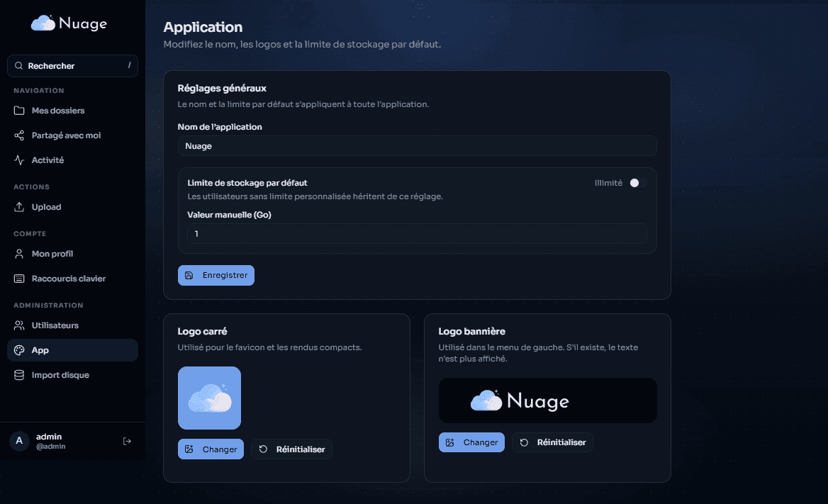828x504 pixels.
Task: Click the Enregistrer save button
Action: pyautogui.click(x=216, y=275)
